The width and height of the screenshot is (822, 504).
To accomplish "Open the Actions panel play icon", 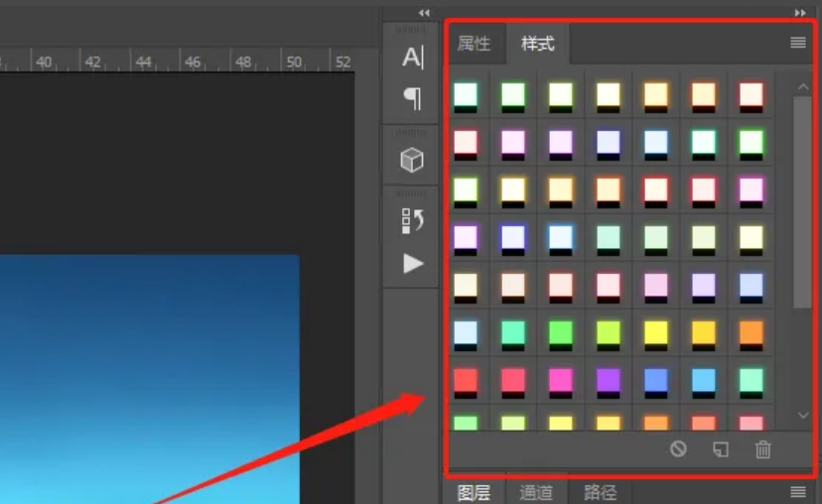I will 413,263.
